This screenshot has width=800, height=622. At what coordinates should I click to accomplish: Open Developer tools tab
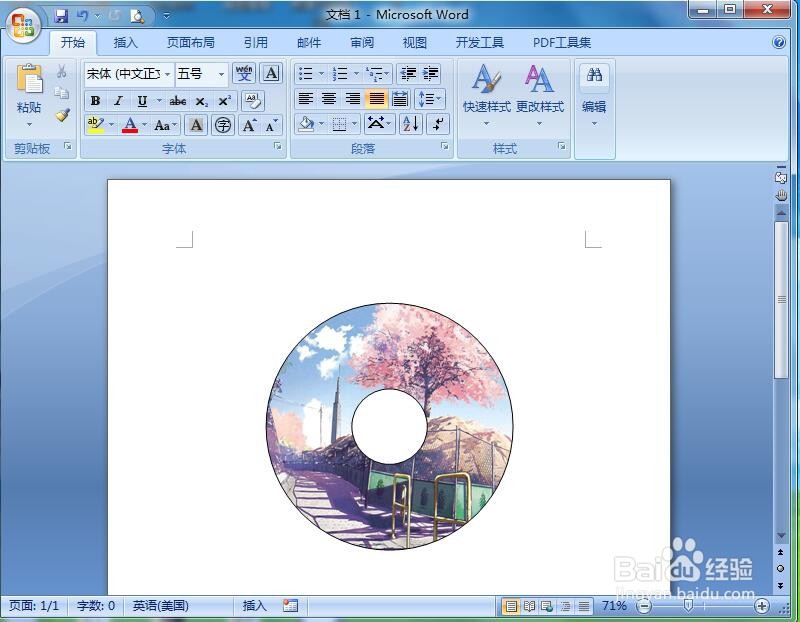[480, 43]
